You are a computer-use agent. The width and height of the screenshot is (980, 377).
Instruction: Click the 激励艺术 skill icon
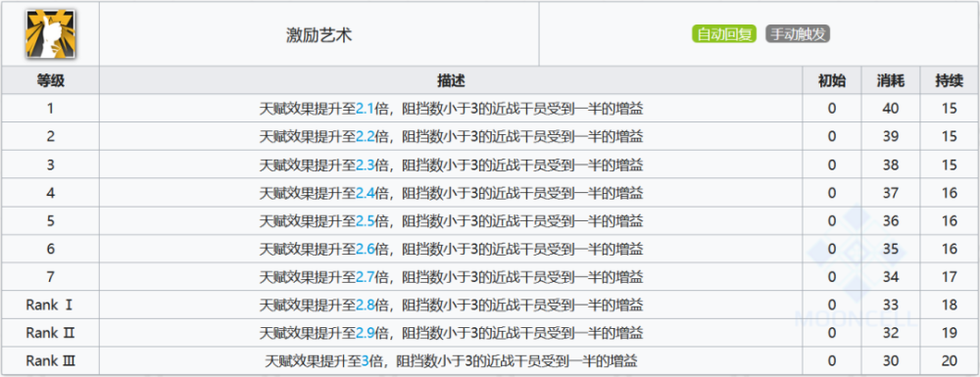pyautogui.click(x=50, y=33)
